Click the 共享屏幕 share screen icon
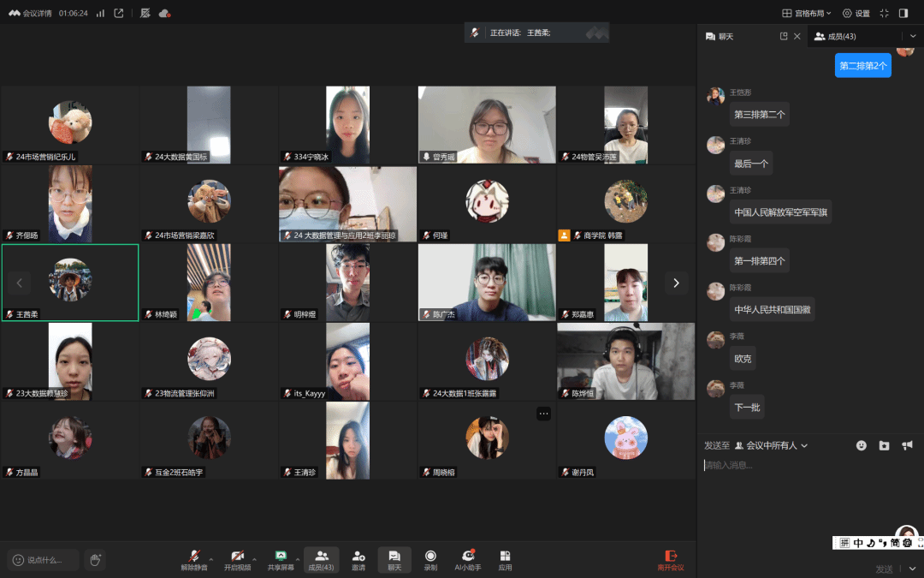 pos(280,559)
